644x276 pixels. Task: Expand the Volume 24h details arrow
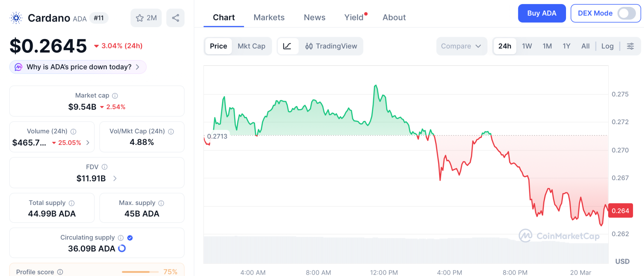pyautogui.click(x=88, y=142)
